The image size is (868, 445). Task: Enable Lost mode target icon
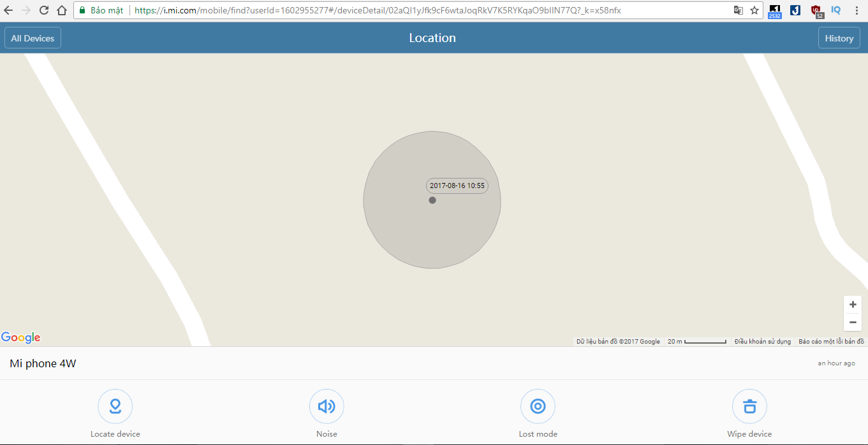[x=538, y=406]
